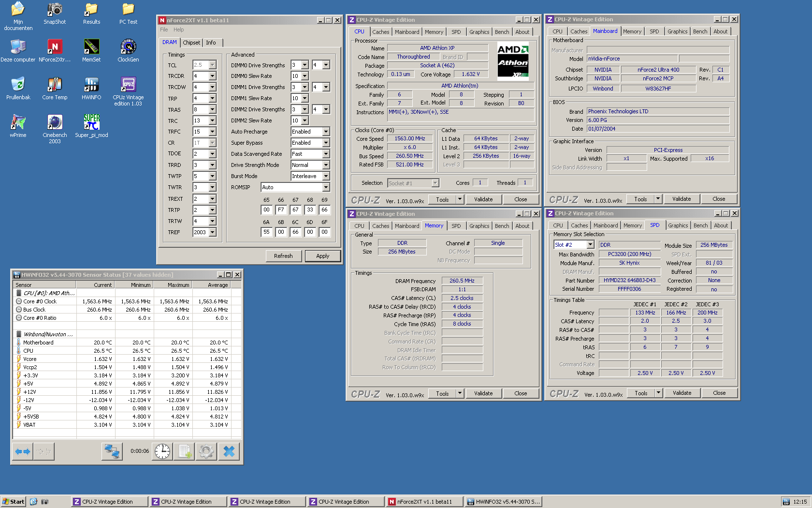Launch the NForce2Xtr desktop shortcut

click(55, 51)
